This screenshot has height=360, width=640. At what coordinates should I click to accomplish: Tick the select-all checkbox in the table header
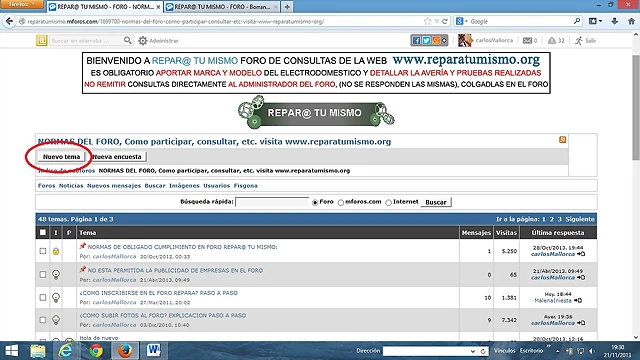coord(43,233)
